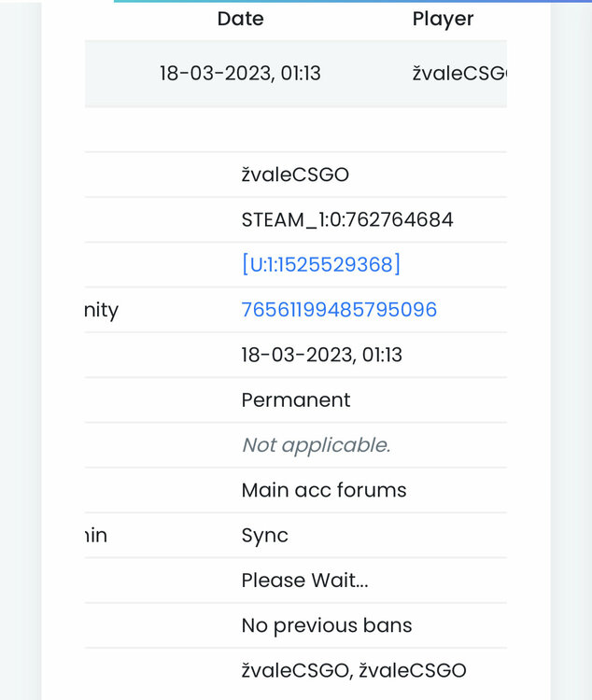The width and height of the screenshot is (592, 700).
Task: Click the Sync admin name
Action: tap(264, 536)
